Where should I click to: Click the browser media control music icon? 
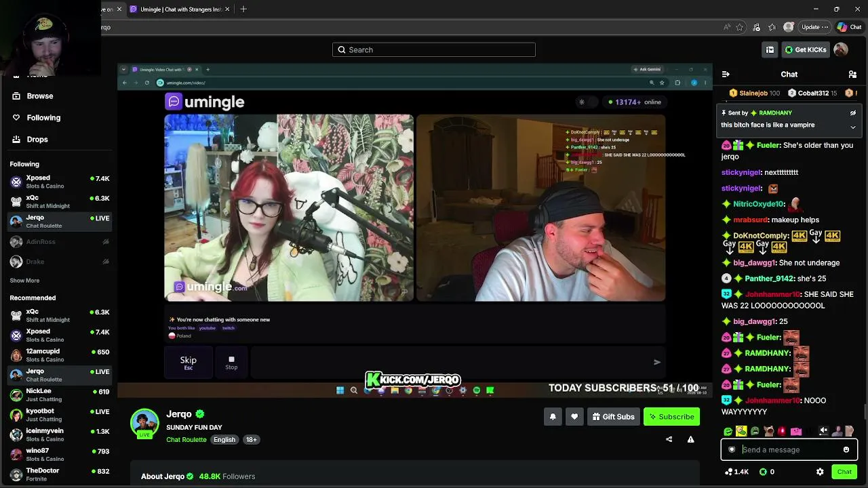point(756,27)
